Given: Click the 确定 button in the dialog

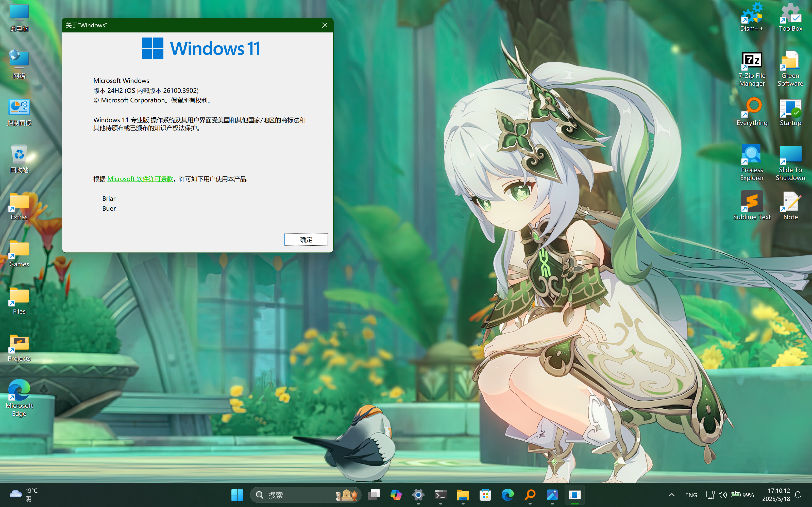Looking at the screenshot, I should (x=306, y=239).
